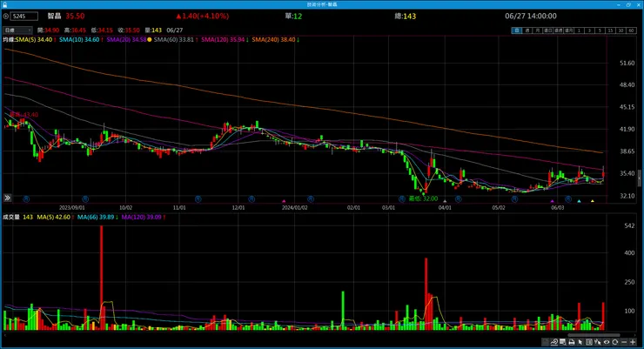644x349 pixels.
Task: Switch to the 30-minute timeframe
Action: pyautogui.click(x=621, y=30)
